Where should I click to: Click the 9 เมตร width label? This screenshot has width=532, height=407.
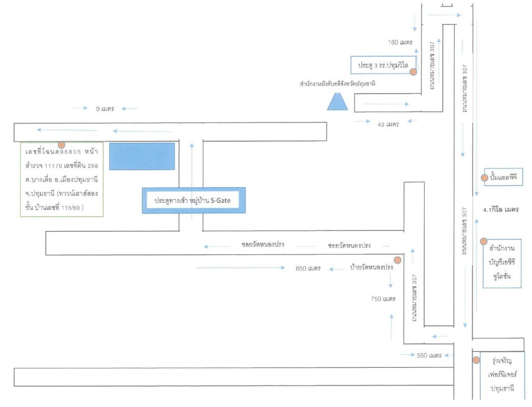104,108
